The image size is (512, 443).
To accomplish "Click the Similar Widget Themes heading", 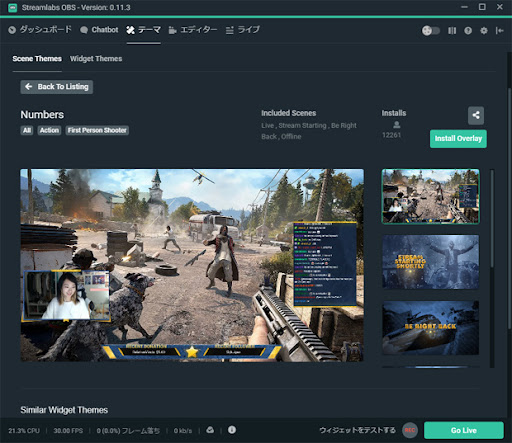I will [64, 410].
